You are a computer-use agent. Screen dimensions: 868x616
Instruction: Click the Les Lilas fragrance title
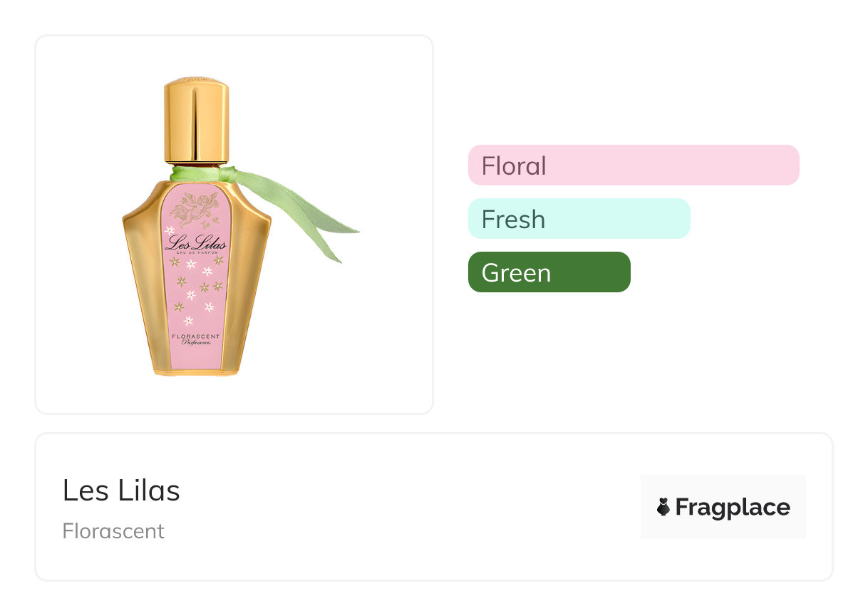point(121,491)
